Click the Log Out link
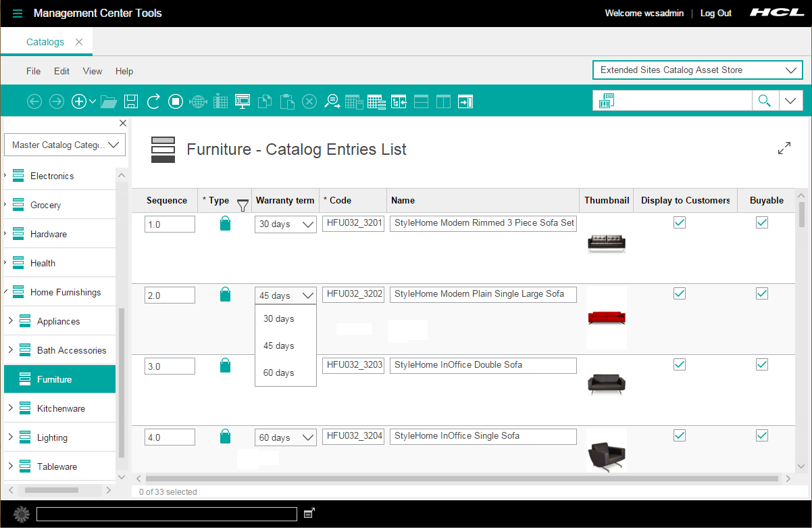 (x=715, y=14)
